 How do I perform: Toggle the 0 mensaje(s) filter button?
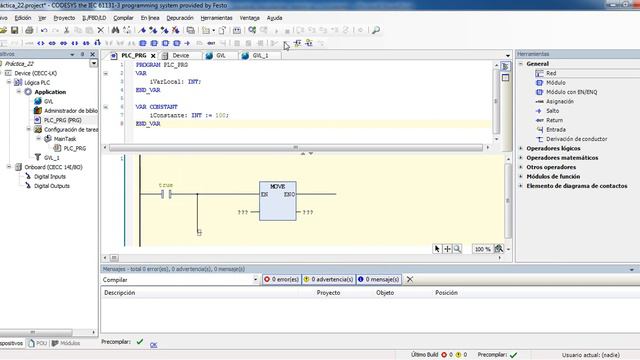pos(378,280)
